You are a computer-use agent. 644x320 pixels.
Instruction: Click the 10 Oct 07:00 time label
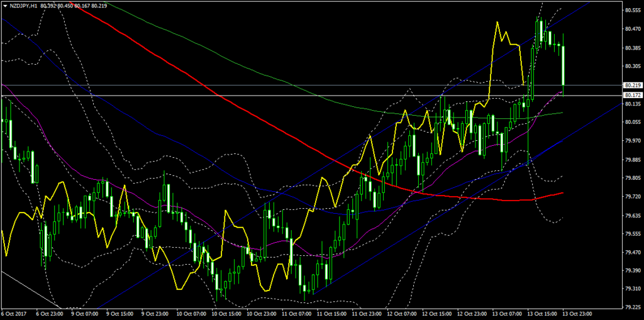coord(191,314)
